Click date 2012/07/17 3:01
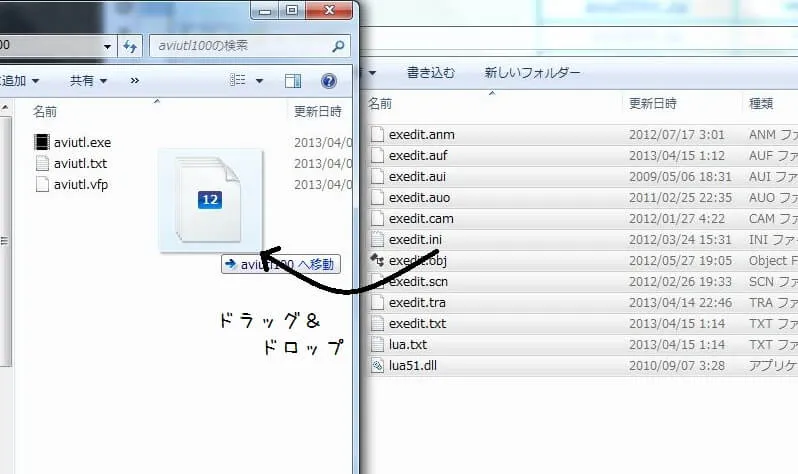This screenshot has width=798, height=474. [x=676, y=134]
